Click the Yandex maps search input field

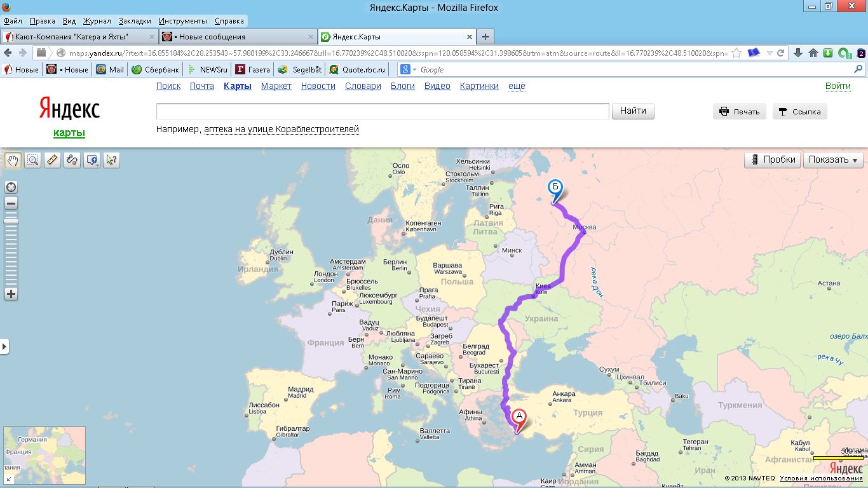[x=383, y=111]
